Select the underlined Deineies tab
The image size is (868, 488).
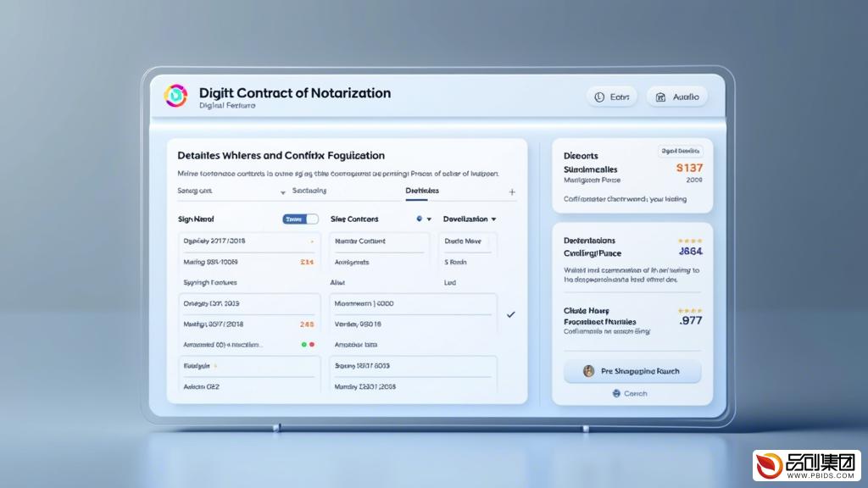(422, 191)
